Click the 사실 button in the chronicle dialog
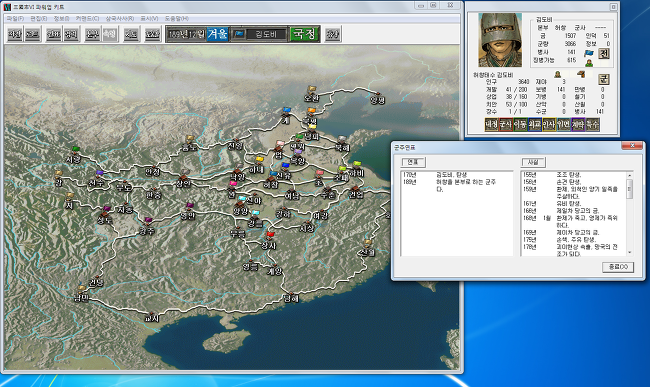 pyautogui.click(x=533, y=162)
